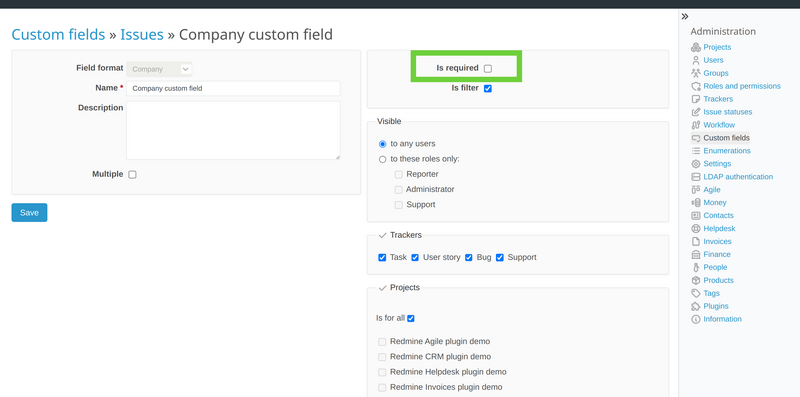Screen dimensions: 800x397
Task: Click the Save button
Action: (x=29, y=213)
